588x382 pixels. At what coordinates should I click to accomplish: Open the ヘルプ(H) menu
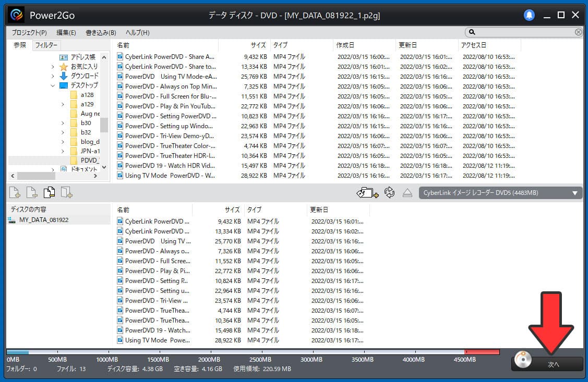137,33
